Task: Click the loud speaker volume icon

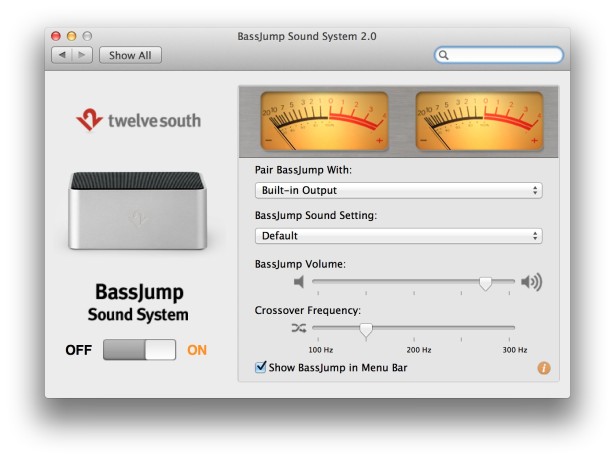Action: 531,282
